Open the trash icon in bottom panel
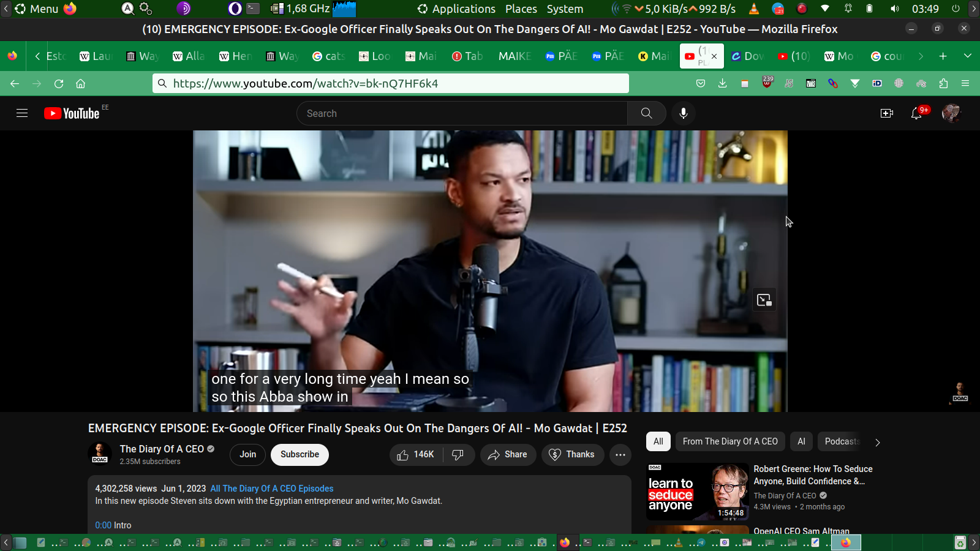The width and height of the screenshot is (980, 551). point(960,542)
